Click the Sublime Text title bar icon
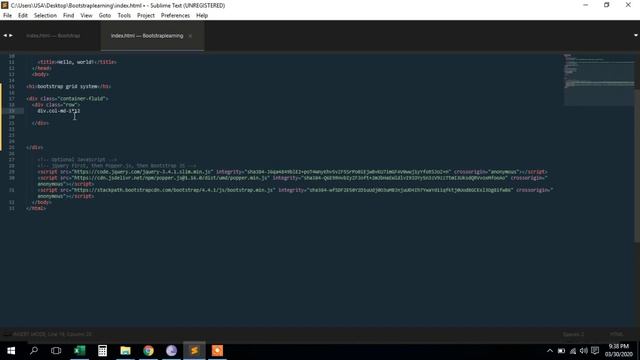The height and width of the screenshot is (360, 640). (x=5, y=5)
